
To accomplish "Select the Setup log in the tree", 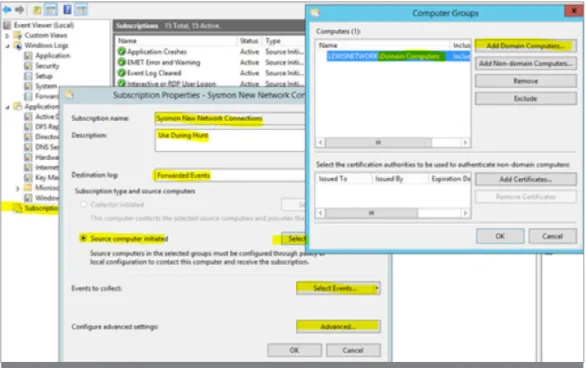I will (x=44, y=76).
